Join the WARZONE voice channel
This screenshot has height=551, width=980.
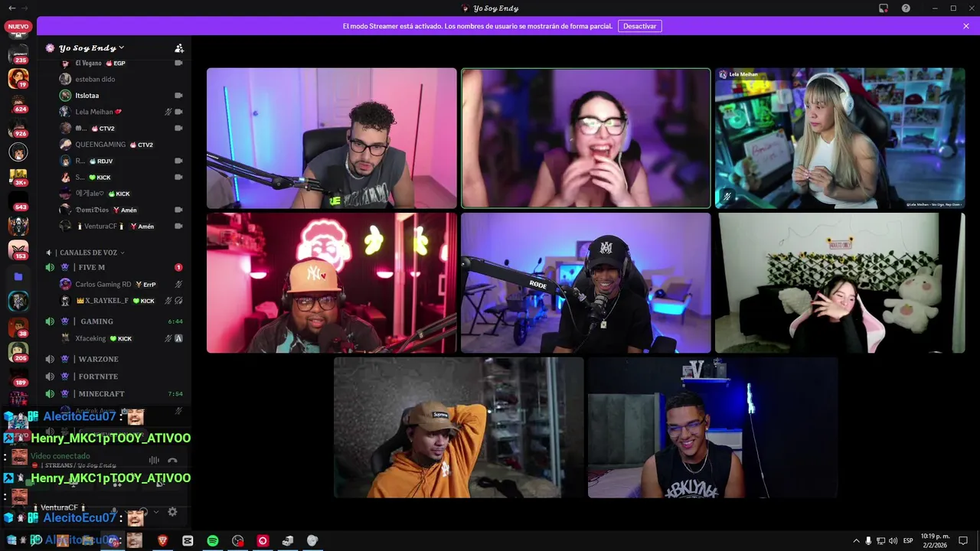pos(114,359)
